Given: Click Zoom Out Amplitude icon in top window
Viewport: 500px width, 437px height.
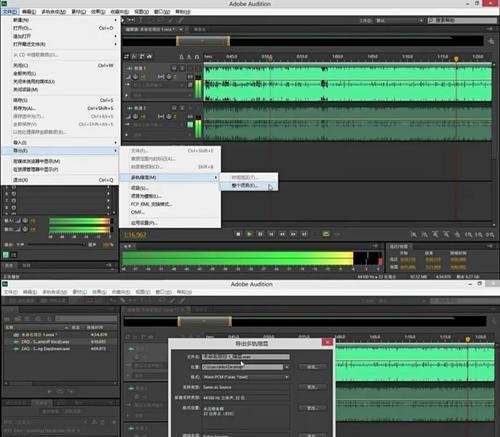Looking at the screenshot, I should pyautogui.click(x=424, y=235).
